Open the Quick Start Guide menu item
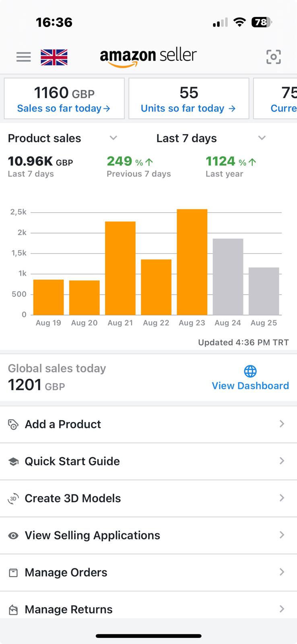Viewport: 297px width, 644px height. [x=148, y=461]
